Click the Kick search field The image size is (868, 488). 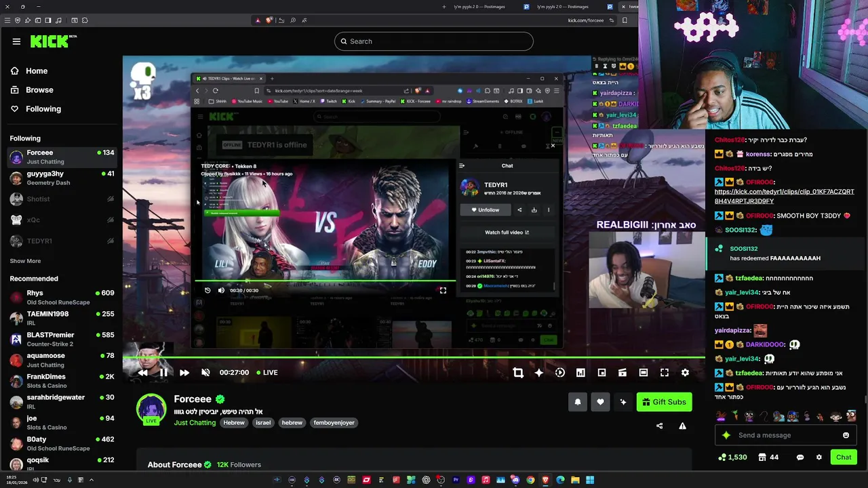pos(434,41)
